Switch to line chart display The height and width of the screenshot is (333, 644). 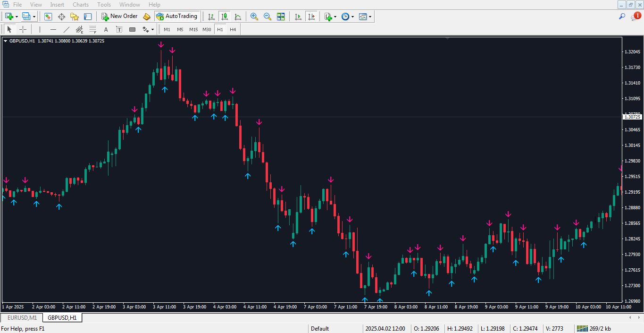point(238,17)
